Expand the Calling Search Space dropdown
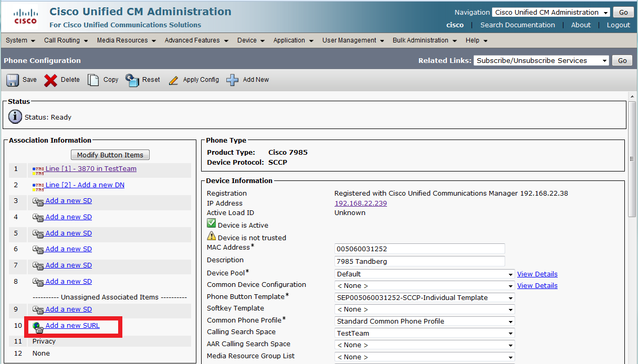Viewport: 638px width, 364px height. coord(424,333)
